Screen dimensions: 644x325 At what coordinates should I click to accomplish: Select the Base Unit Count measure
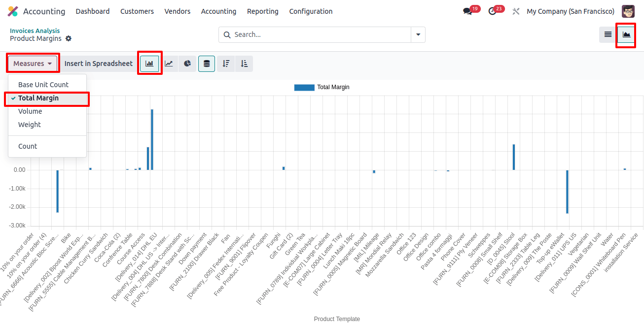click(47, 85)
